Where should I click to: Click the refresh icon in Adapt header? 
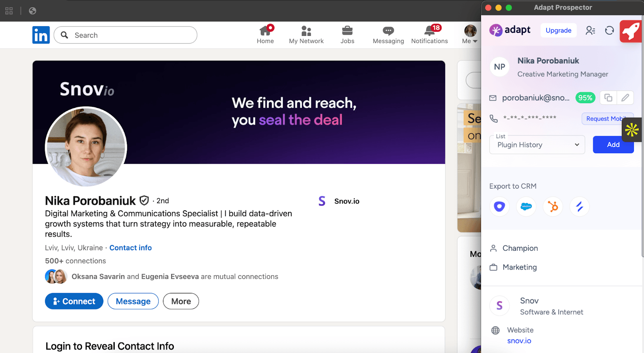609,31
